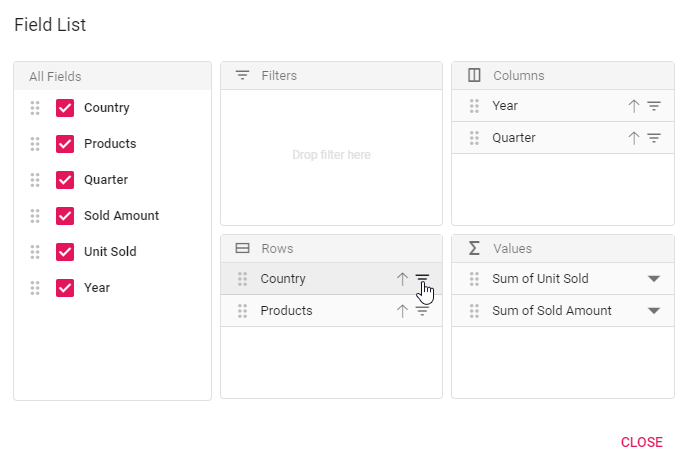Open the filter icon for Quarter column
Viewport: 686px width, 454px height.
click(654, 138)
